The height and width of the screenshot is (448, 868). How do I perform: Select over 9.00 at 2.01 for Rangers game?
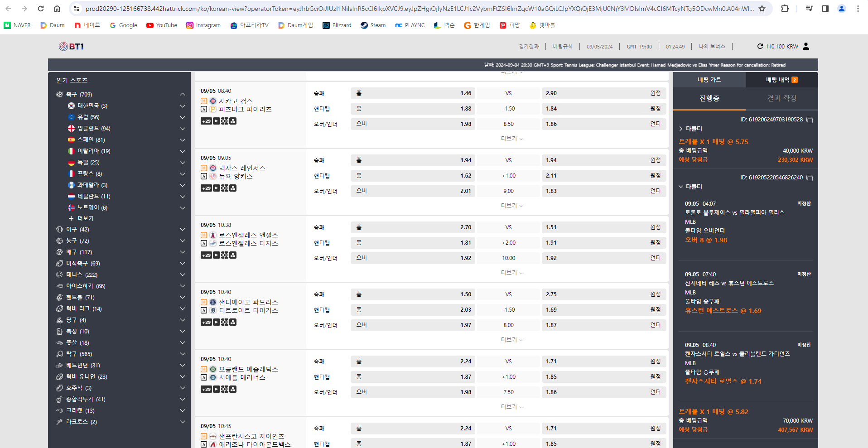(413, 191)
